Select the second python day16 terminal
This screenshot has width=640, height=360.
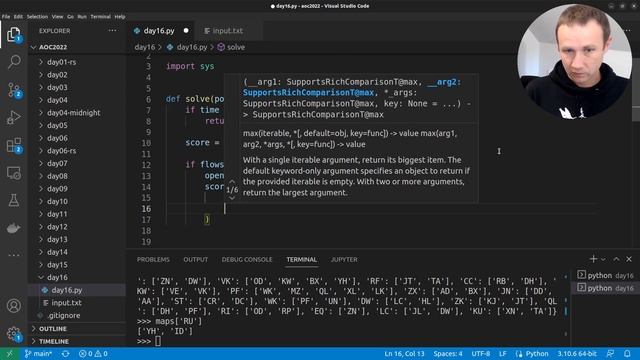click(606, 288)
